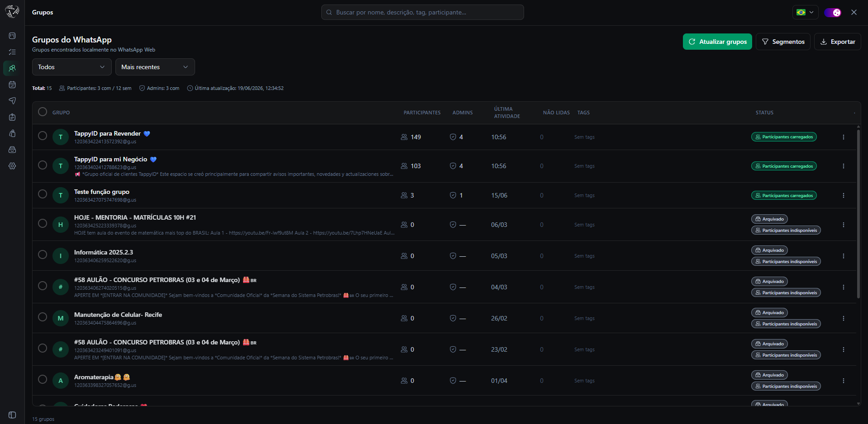868x424 pixels.
Task: Click Participantes indisponíveis badge on Aromaterapia row
Action: pos(786,386)
